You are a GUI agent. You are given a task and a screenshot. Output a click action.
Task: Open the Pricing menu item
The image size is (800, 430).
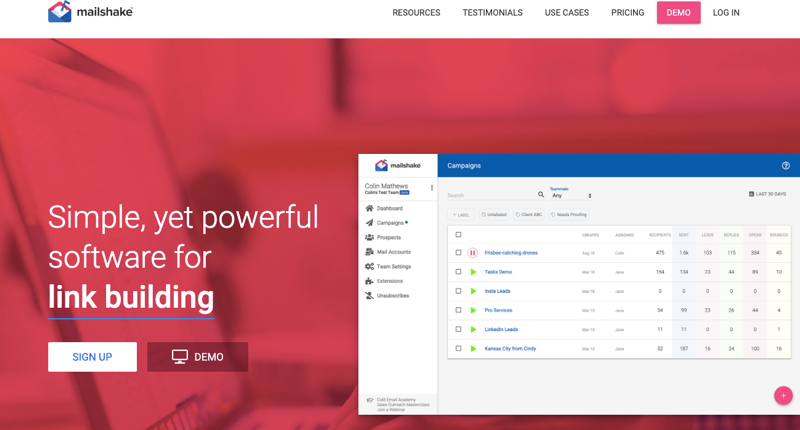627,13
